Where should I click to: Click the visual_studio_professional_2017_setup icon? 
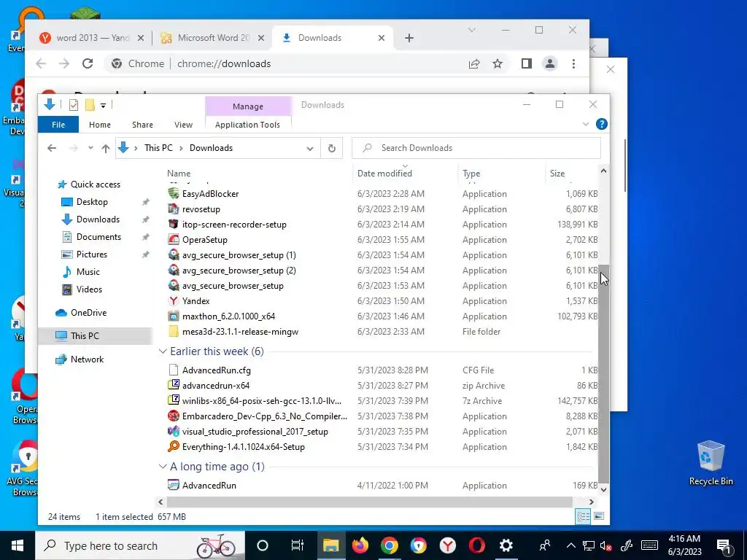(174, 432)
